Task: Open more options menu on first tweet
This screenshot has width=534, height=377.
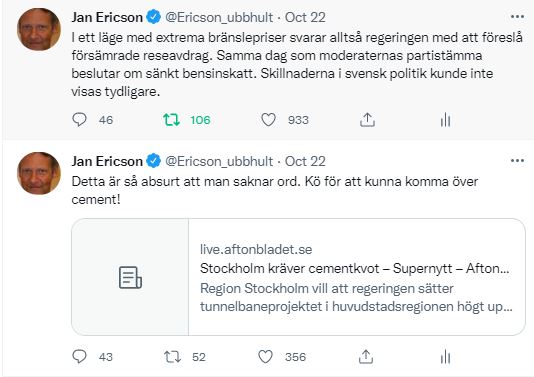Action: pos(517,16)
